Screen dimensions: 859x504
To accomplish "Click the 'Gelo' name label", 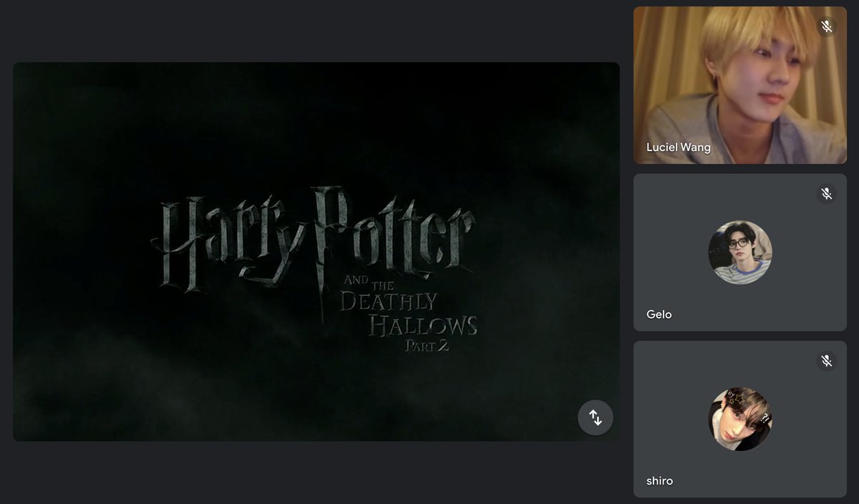I will pos(659,314).
